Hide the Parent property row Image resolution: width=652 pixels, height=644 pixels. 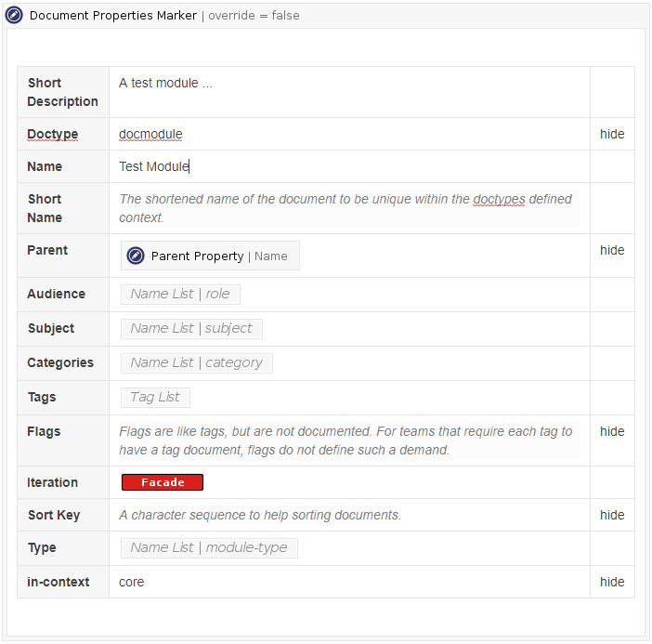611,250
